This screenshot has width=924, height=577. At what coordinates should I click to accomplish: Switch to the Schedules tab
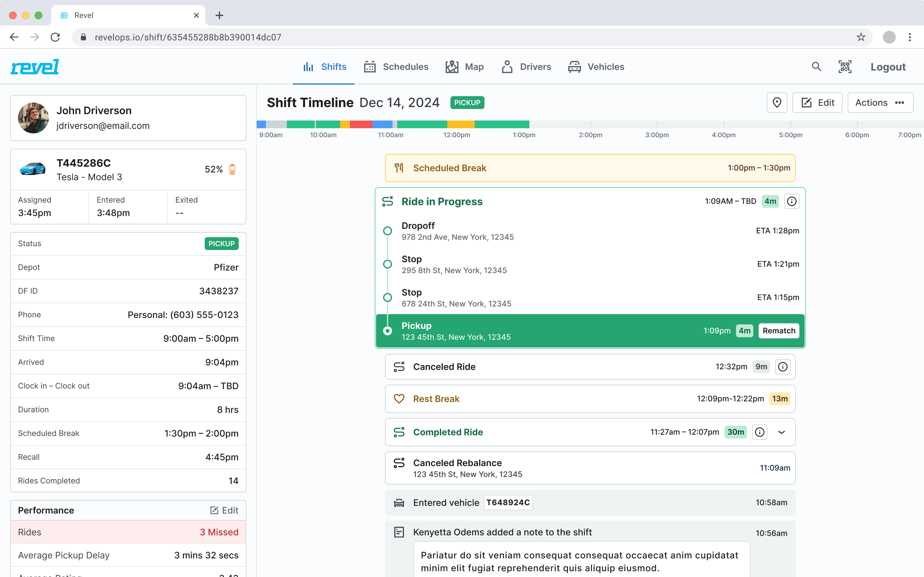tap(396, 67)
